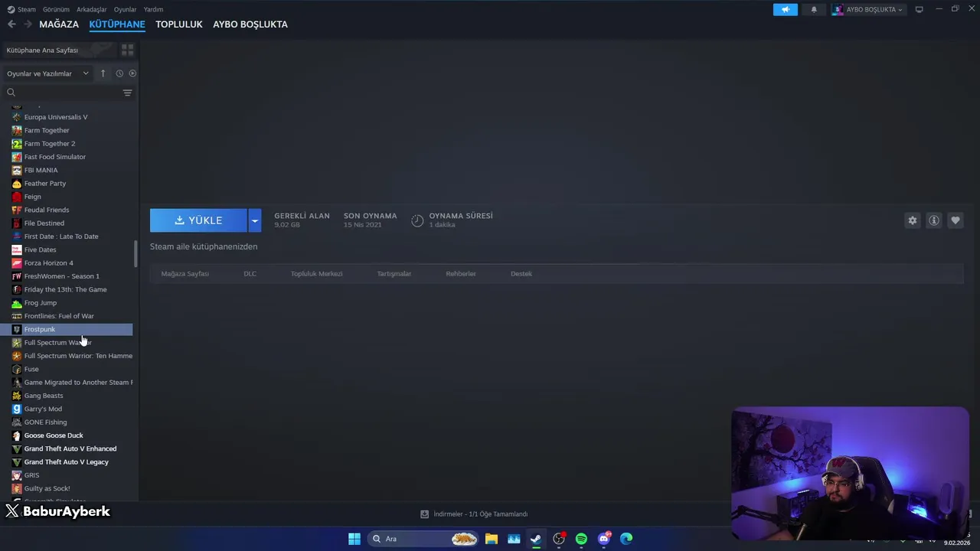The image size is (980, 551).
Task: Open the announcements megaphone button
Action: click(785, 9)
